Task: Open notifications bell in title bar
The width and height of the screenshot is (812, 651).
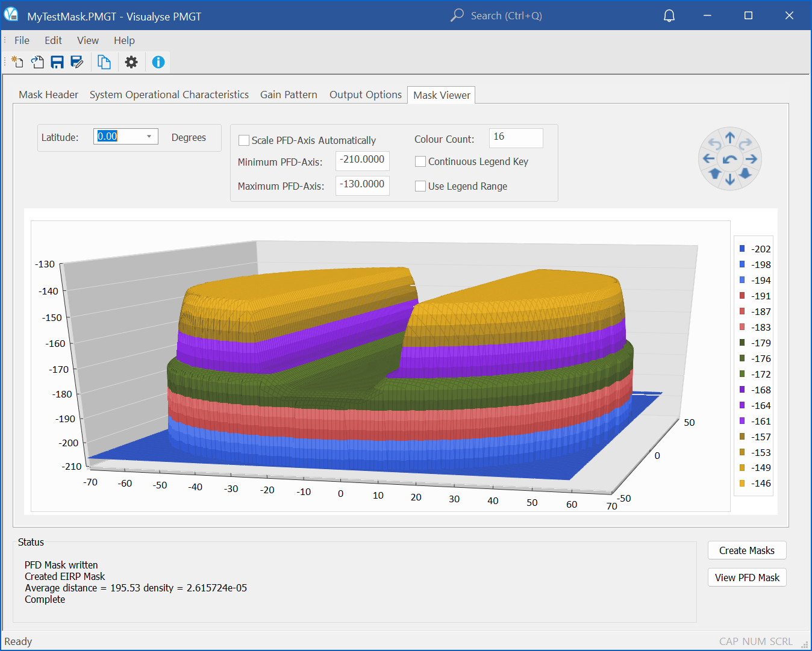Action: coord(669,16)
